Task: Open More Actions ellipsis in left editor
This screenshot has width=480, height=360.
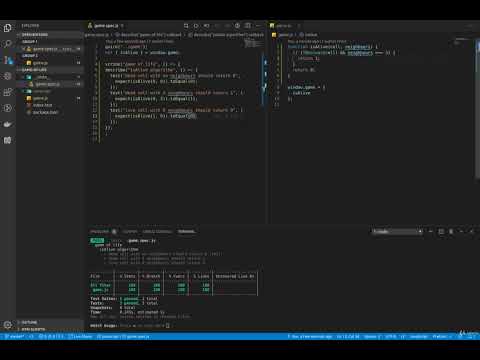Action: pos(258,26)
